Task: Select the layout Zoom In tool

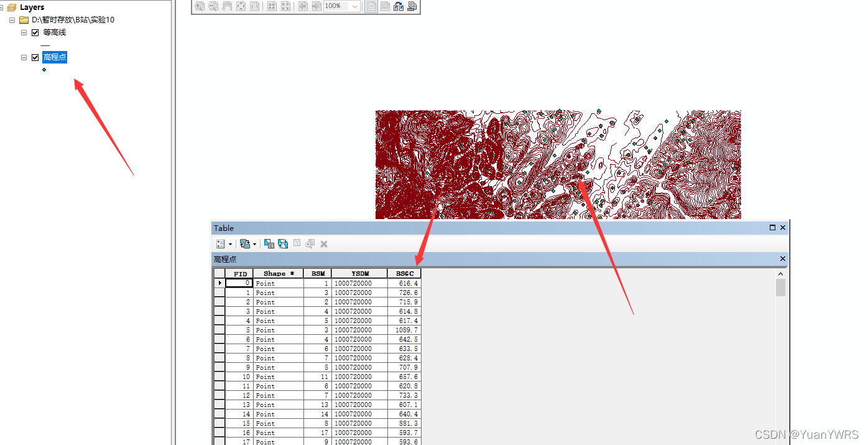Action: click(200, 6)
